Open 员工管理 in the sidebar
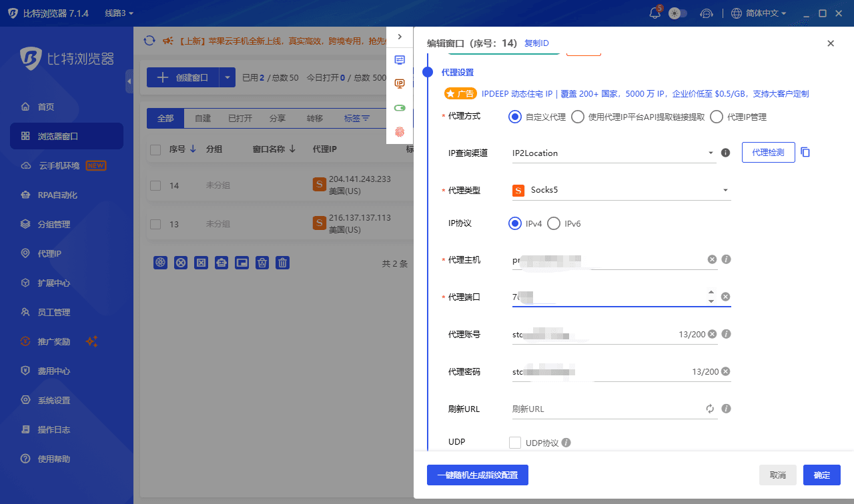This screenshot has width=854, height=504. (67, 312)
